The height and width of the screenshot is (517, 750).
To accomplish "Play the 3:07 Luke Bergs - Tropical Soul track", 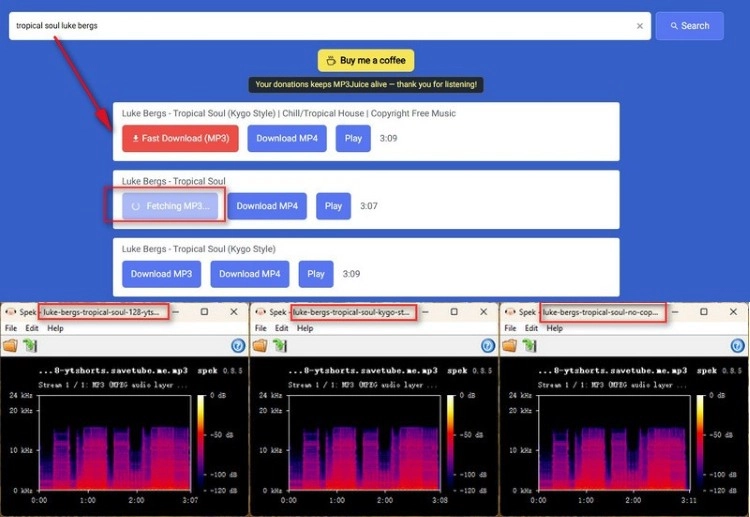I will [333, 206].
